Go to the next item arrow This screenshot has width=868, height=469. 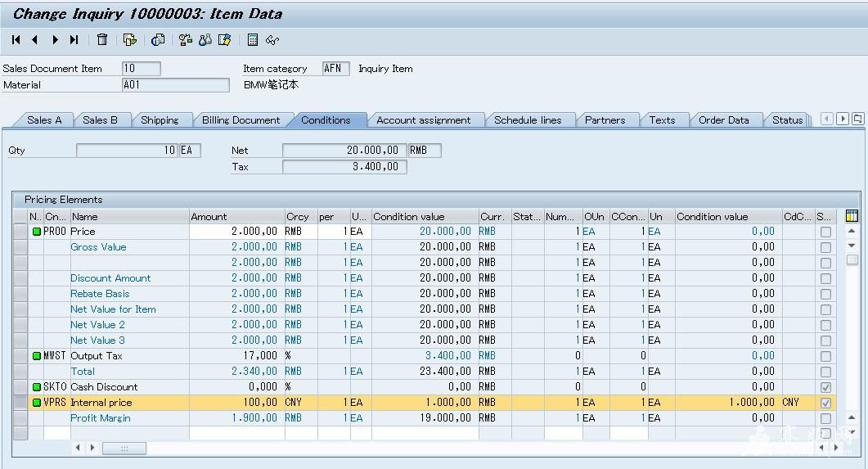click(x=55, y=40)
